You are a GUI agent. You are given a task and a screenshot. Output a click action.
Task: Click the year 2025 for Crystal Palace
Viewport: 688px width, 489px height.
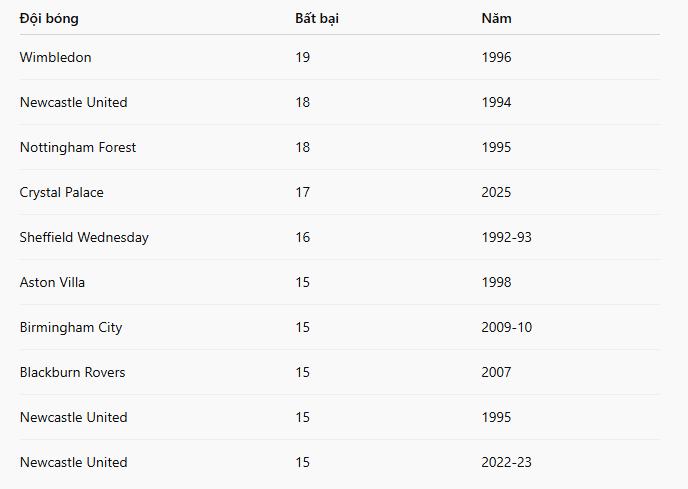[496, 192]
